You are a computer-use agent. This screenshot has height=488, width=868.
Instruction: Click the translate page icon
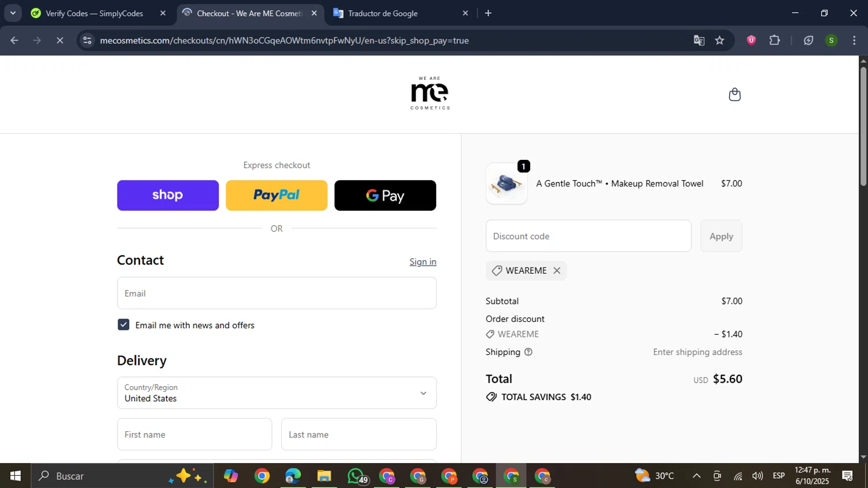[x=699, y=41]
